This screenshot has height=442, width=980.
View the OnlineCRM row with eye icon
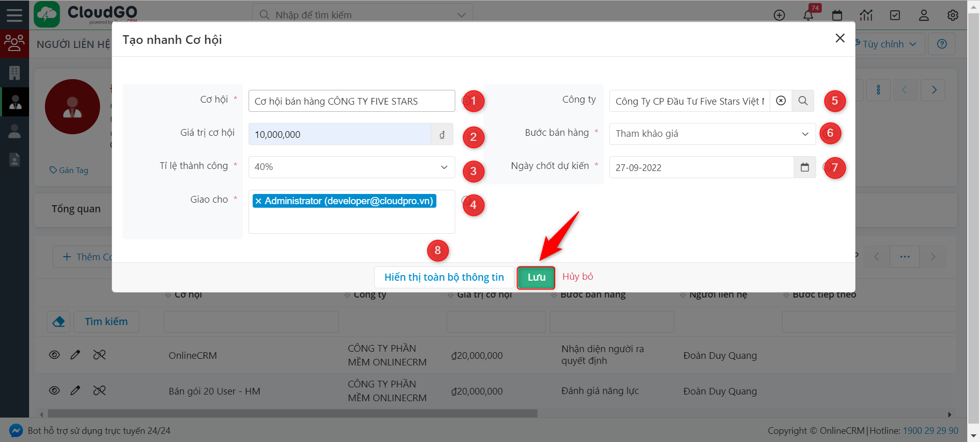coord(54,355)
